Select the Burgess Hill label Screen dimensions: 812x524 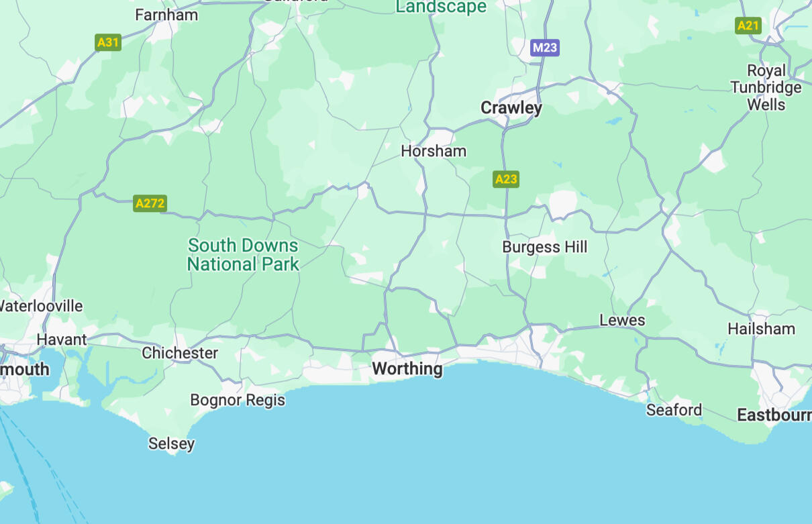[x=545, y=247]
